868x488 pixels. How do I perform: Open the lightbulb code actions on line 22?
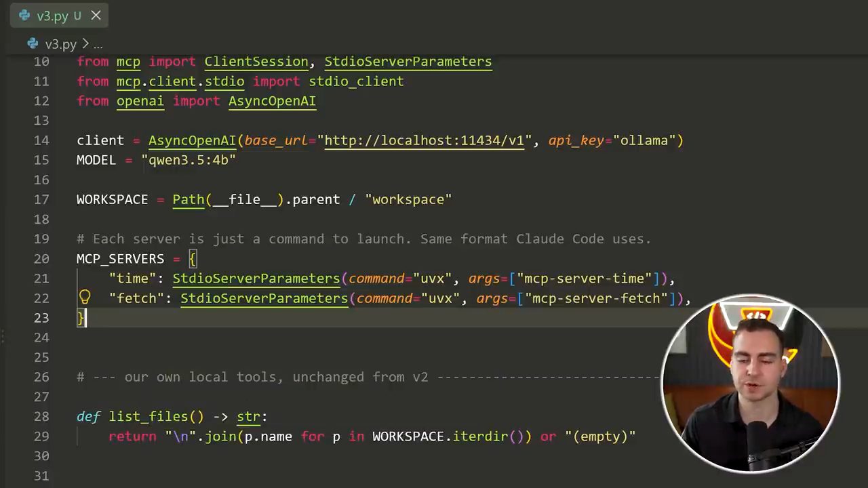click(84, 298)
